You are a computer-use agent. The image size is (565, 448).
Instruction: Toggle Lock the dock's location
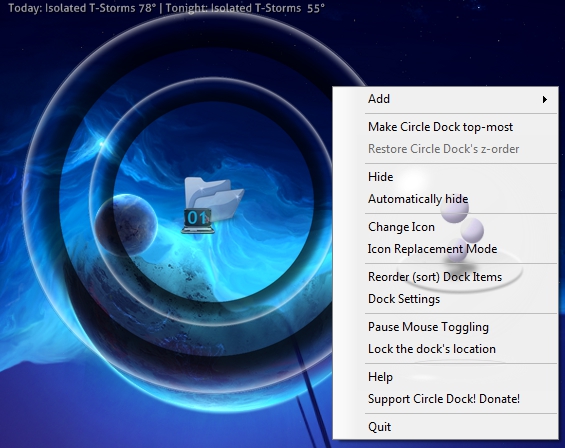445,349
